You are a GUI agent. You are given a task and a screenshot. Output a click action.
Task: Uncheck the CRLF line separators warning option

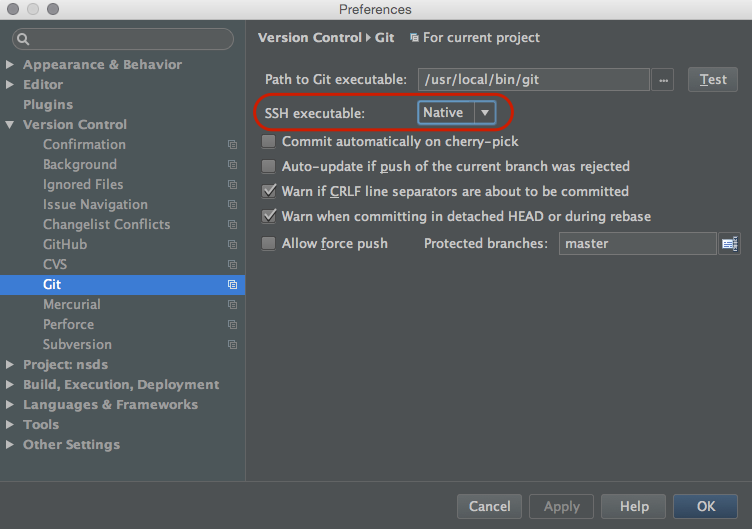(x=269, y=191)
